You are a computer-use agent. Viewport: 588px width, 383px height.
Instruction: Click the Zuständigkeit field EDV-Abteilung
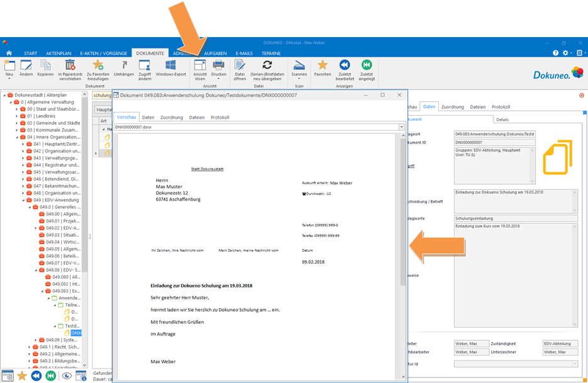click(x=560, y=343)
